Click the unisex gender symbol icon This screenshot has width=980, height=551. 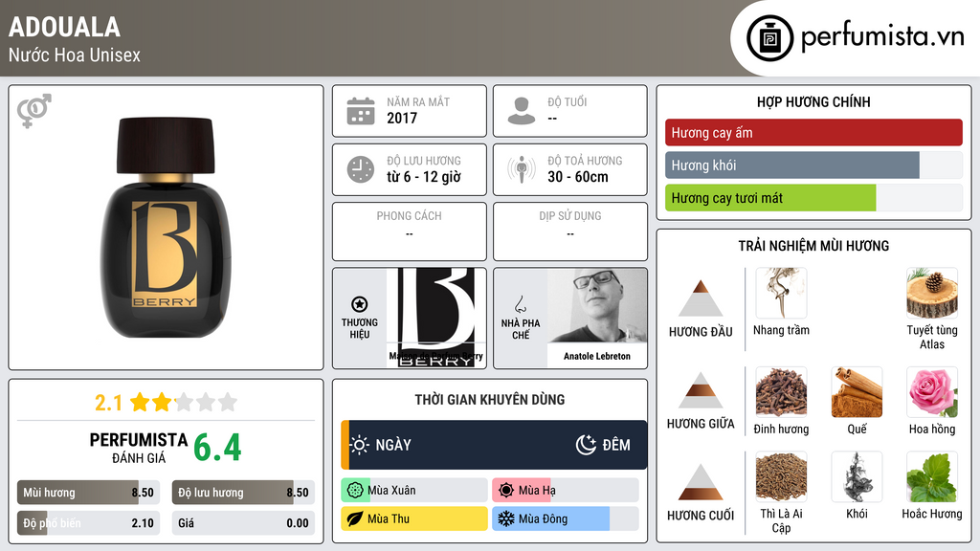[x=33, y=111]
